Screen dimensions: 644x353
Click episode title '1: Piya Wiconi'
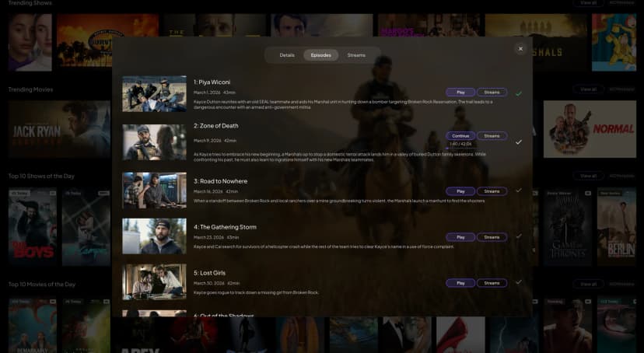coord(212,82)
